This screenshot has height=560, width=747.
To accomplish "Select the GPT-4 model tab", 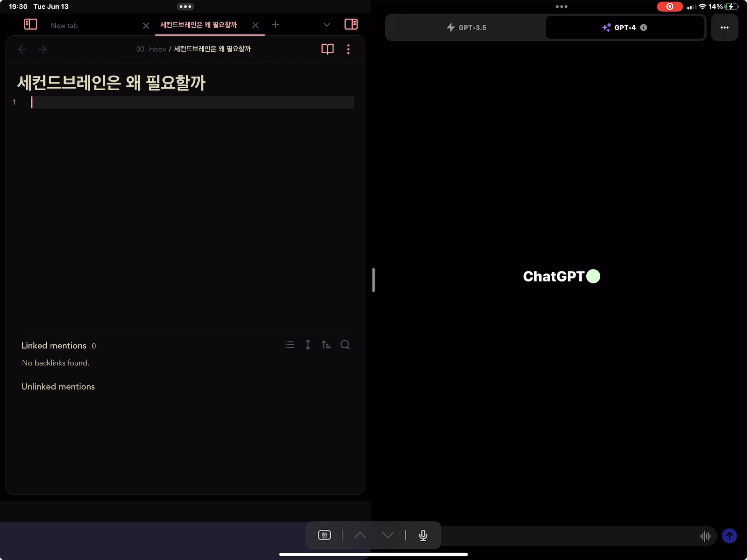I will coord(625,28).
